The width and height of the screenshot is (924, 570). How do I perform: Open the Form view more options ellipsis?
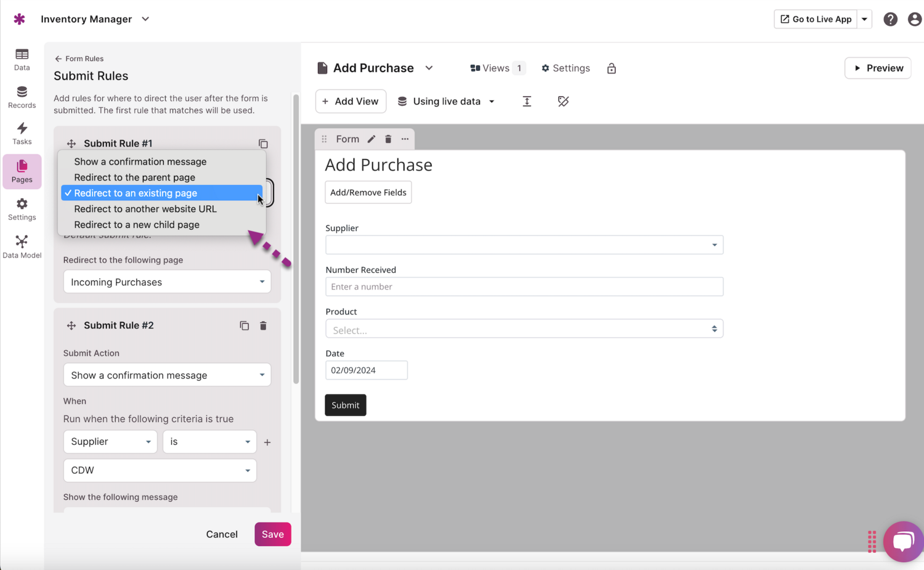tap(405, 139)
